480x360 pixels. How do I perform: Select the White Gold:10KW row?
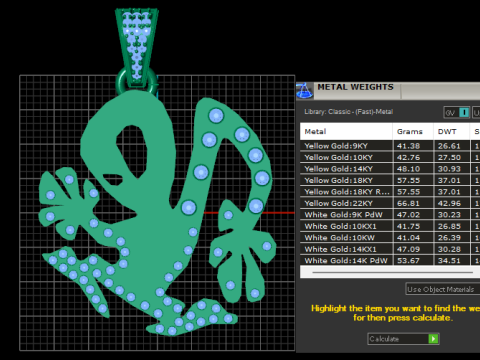(x=390, y=238)
